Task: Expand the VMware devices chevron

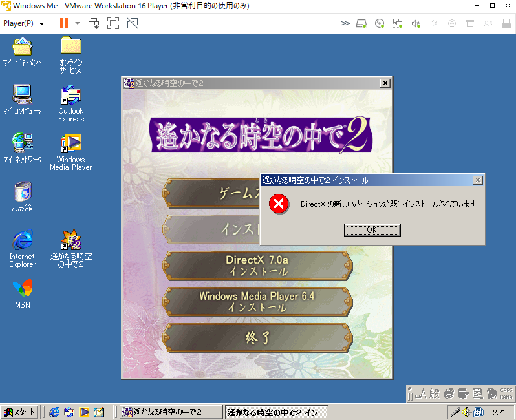Action: [x=345, y=23]
